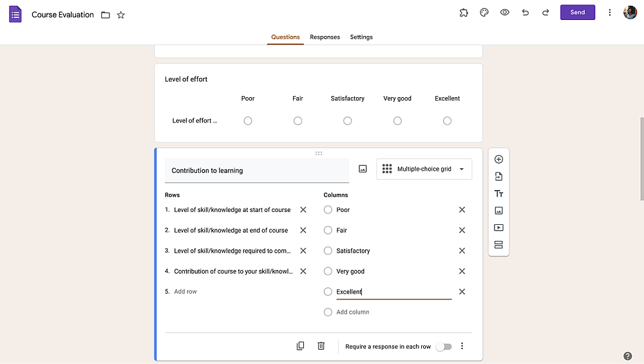Add a new question from side toolbar
Screen dimensions: 644x364
(498, 159)
